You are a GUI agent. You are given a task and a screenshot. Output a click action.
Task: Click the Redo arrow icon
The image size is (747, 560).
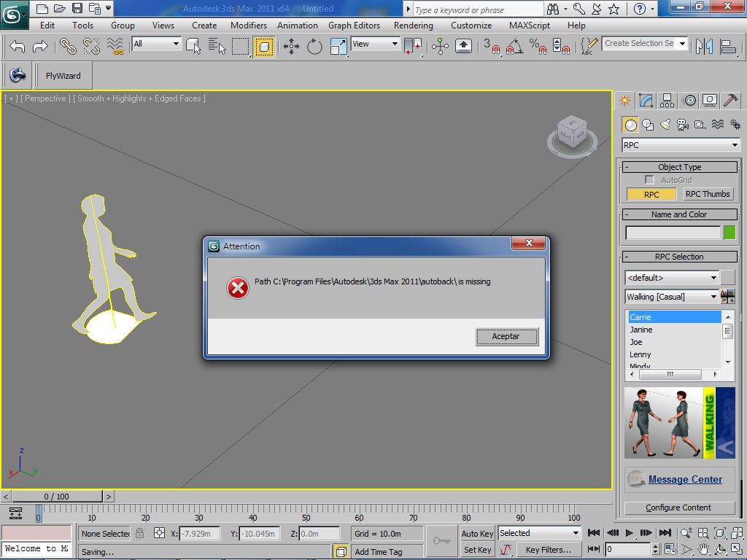[x=40, y=47]
